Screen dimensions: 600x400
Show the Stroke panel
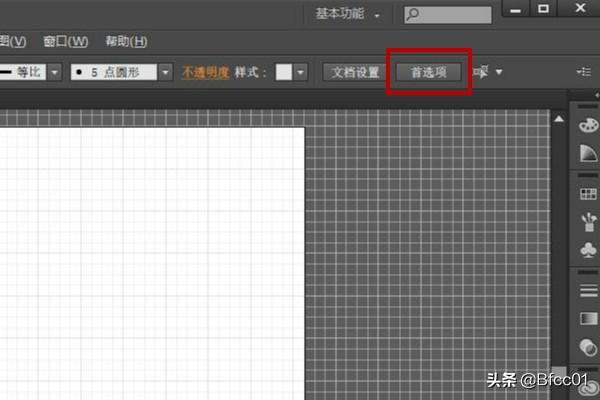point(588,290)
